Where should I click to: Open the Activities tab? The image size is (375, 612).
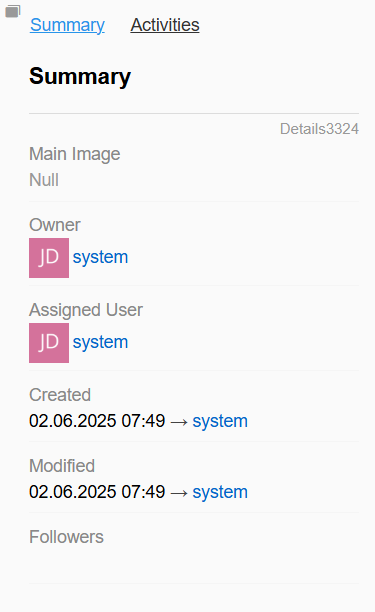(165, 25)
